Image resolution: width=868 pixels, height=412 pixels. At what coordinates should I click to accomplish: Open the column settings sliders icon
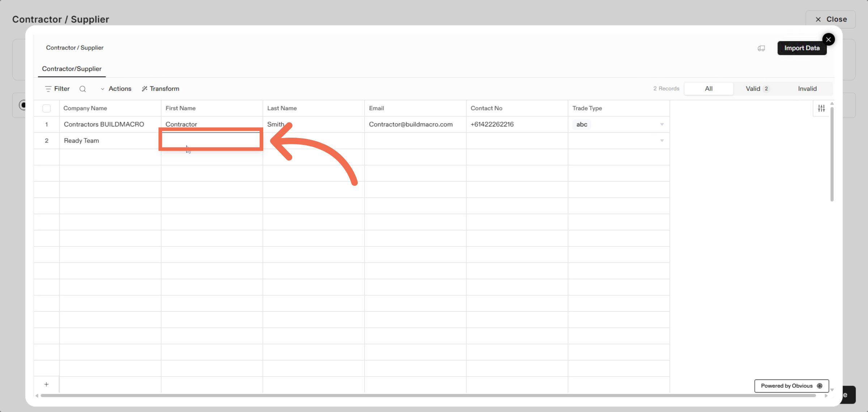(821, 108)
